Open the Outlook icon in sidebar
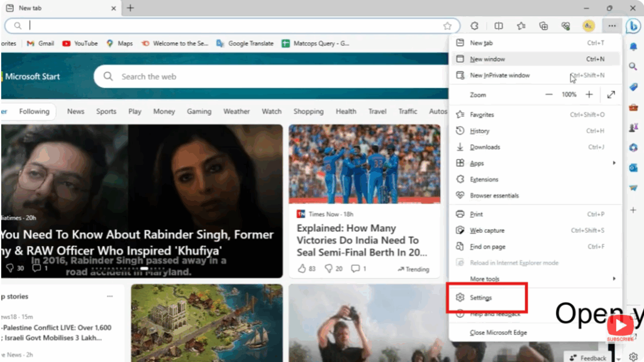This screenshot has width=644, height=362. click(x=633, y=167)
